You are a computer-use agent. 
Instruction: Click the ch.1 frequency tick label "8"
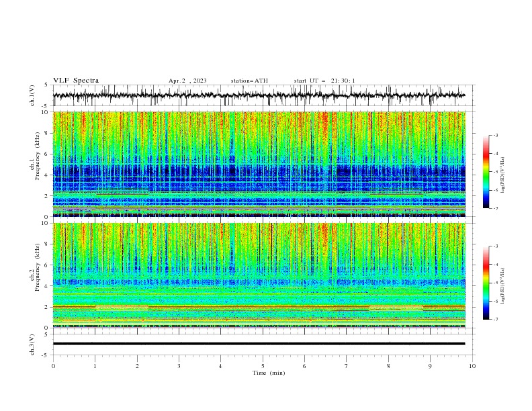[x=47, y=133]
